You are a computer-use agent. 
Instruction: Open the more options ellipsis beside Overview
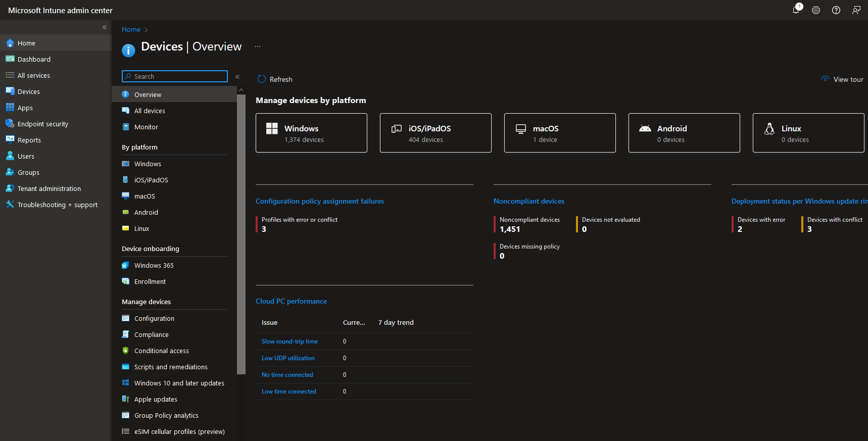(x=258, y=46)
